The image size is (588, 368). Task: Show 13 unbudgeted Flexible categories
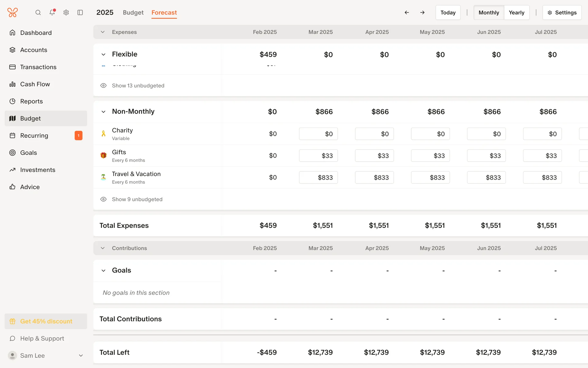(138, 86)
